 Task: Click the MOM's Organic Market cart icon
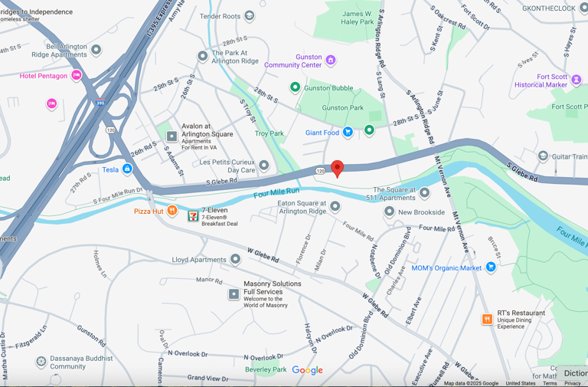(491, 267)
